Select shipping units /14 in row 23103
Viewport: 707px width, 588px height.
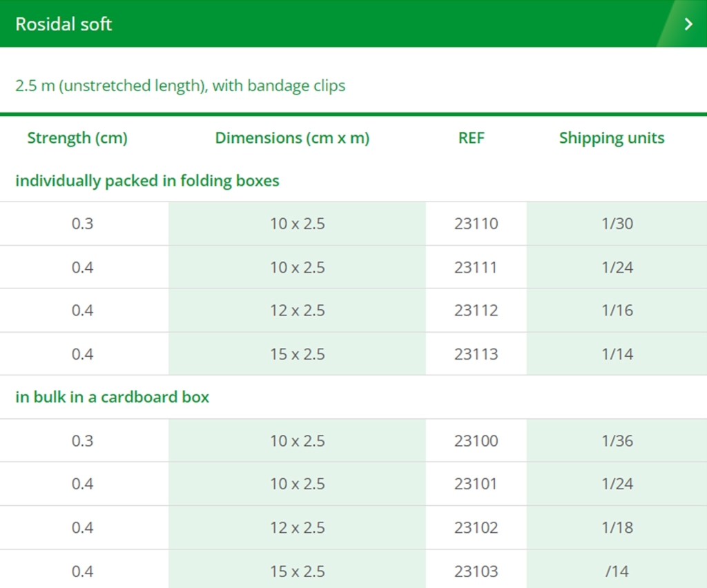tap(617, 571)
